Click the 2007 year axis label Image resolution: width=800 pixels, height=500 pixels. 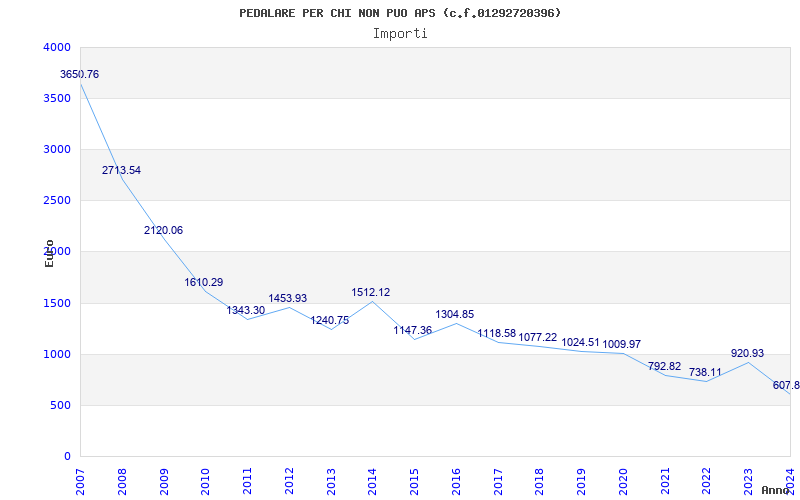pyautogui.click(x=81, y=480)
